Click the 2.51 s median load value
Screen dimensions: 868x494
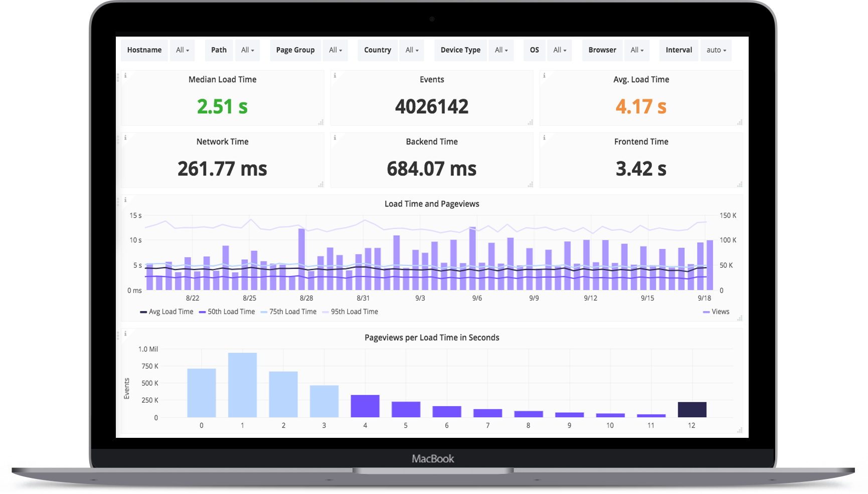pyautogui.click(x=222, y=106)
